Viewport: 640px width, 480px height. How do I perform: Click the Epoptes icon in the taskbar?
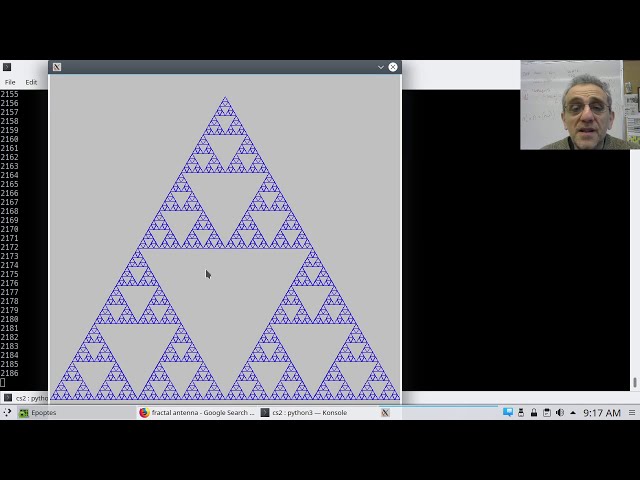pyautogui.click(x=24, y=413)
